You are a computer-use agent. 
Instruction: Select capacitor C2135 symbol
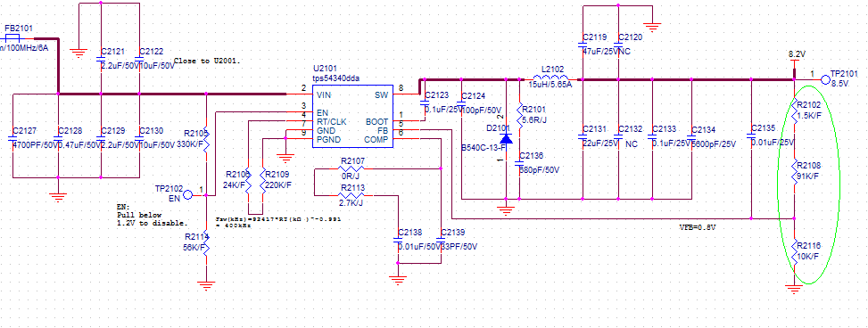click(x=751, y=136)
